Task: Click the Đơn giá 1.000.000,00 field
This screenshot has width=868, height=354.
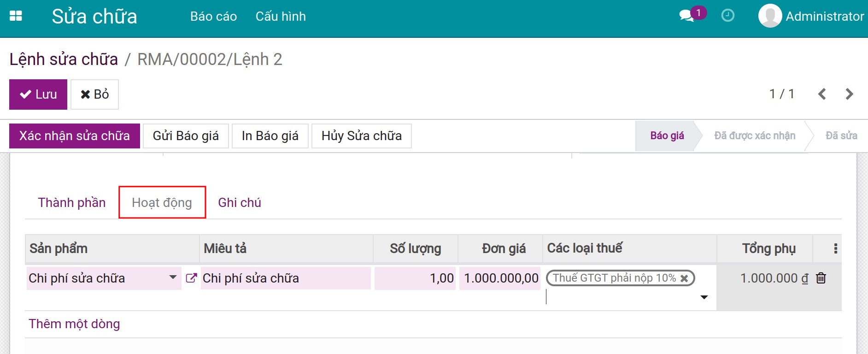Action: 499,278
